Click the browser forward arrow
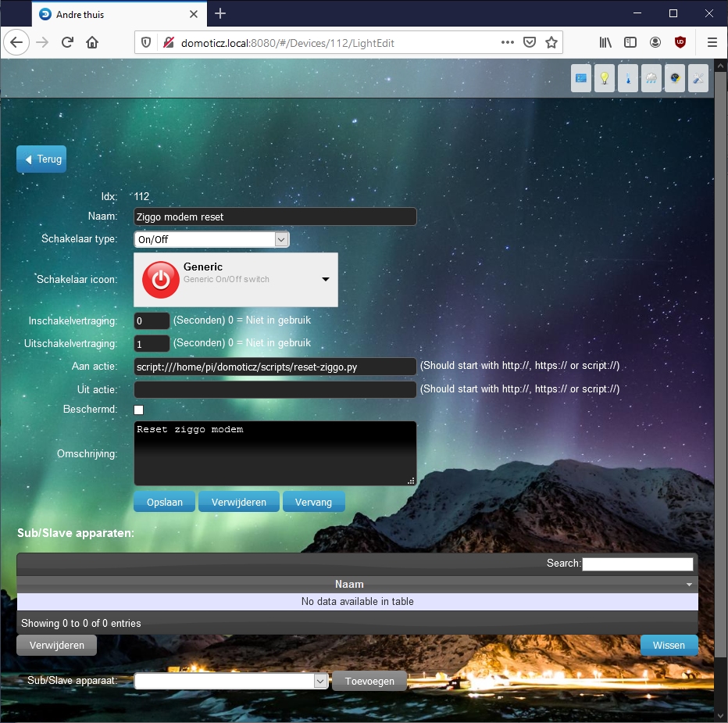The height and width of the screenshot is (723, 728). click(42, 43)
